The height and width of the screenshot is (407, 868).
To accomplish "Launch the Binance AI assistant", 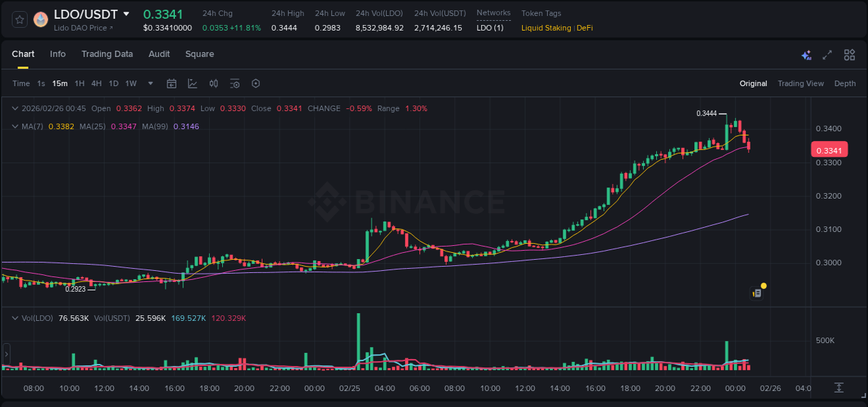I will tap(806, 54).
